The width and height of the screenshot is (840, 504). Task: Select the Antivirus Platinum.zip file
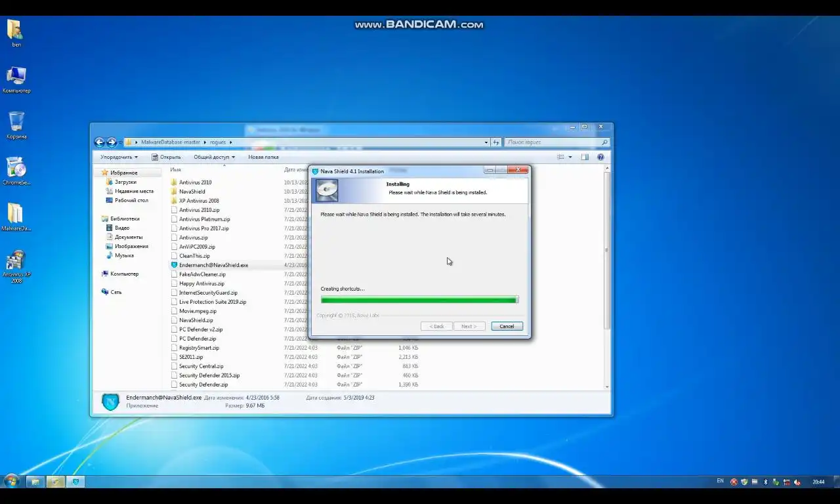(204, 219)
